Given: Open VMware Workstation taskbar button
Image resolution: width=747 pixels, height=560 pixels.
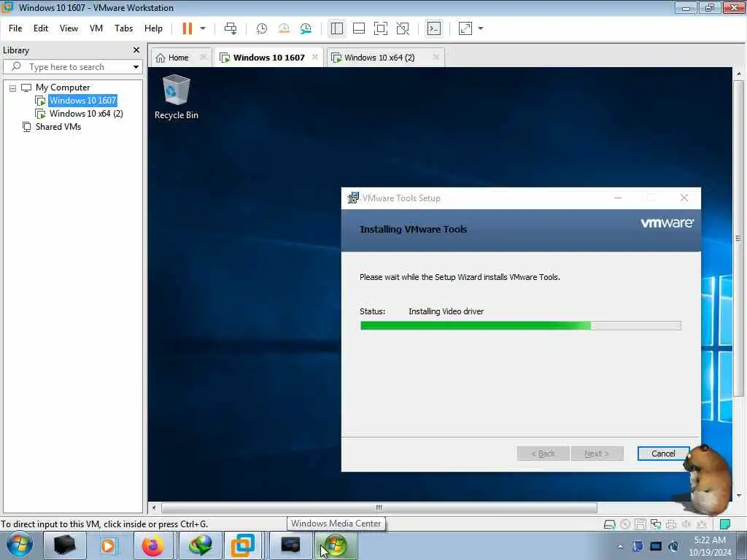Looking at the screenshot, I should 243,545.
